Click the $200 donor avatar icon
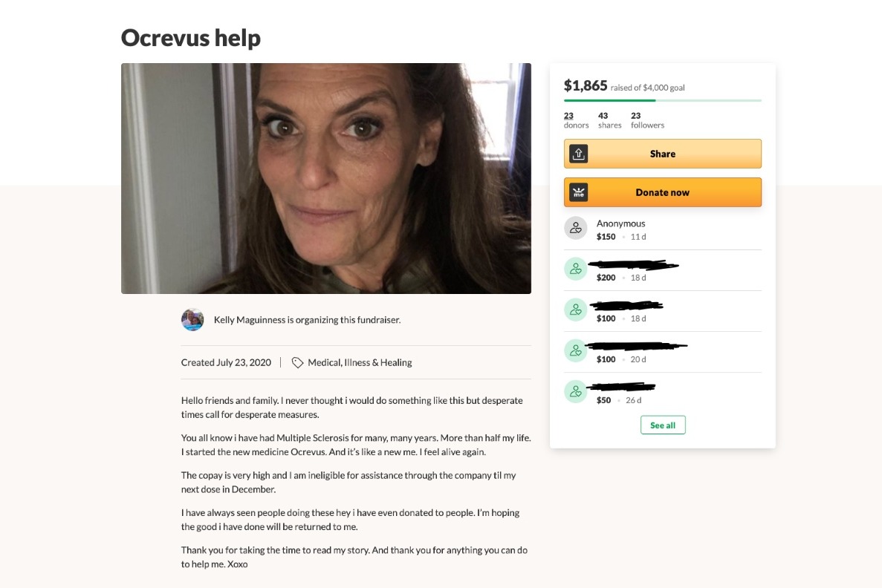The height and width of the screenshot is (588, 882). pos(575,269)
